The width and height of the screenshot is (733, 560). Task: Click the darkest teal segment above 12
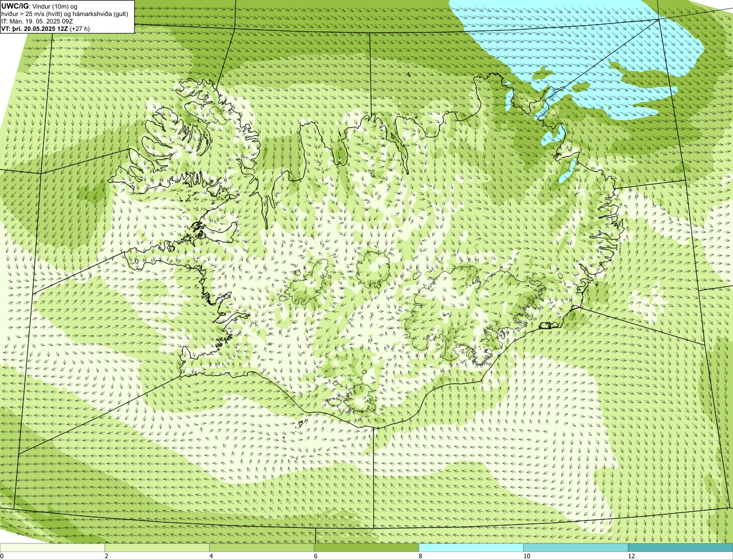tap(680, 548)
